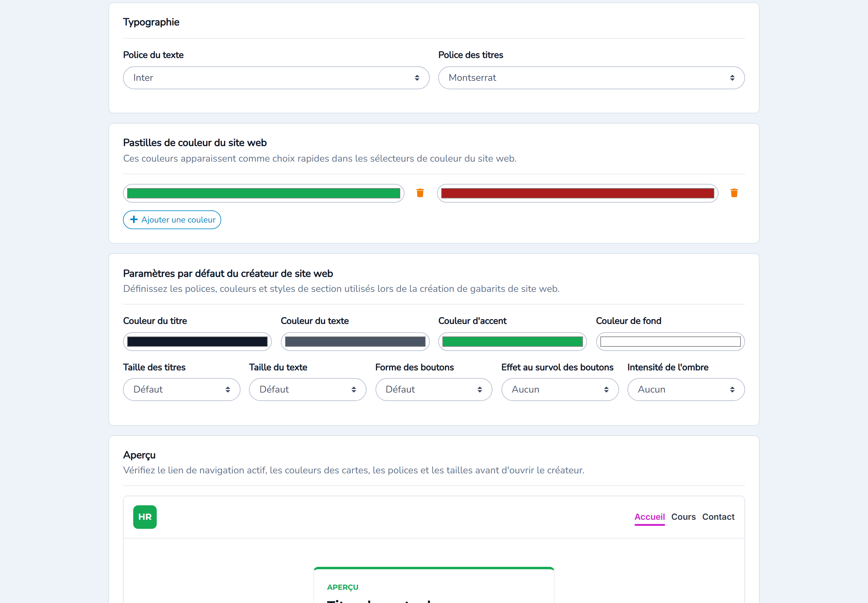Screen dimensions: 868x603
Task: Change the Couleur du texte swatch
Action: pos(355,342)
